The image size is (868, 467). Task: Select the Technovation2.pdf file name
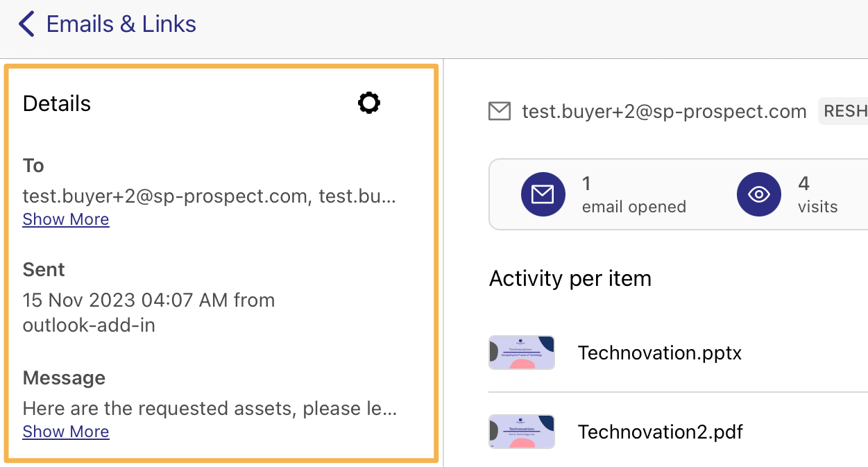(x=661, y=432)
